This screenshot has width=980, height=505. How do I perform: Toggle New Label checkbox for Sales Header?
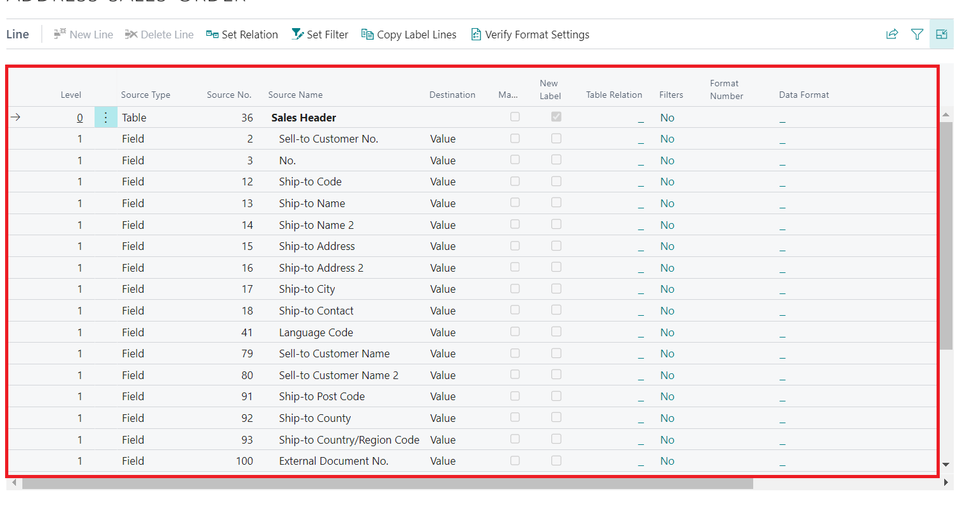tap(556, 117)
